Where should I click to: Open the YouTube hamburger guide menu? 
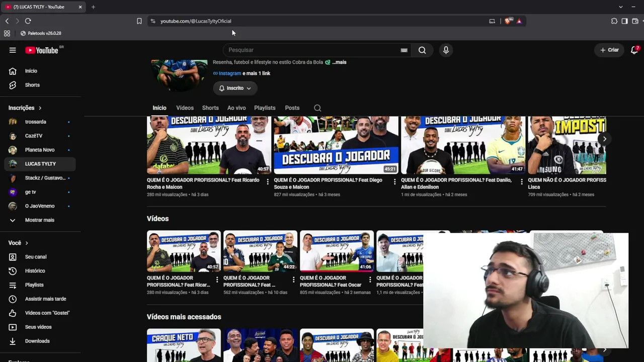click(x=13, y=50)
